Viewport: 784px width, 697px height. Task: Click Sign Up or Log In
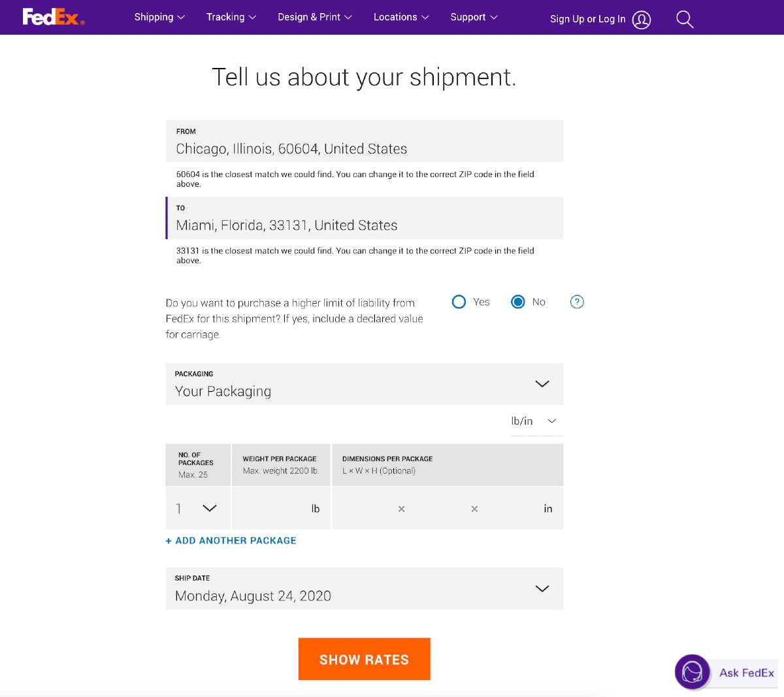587,19
